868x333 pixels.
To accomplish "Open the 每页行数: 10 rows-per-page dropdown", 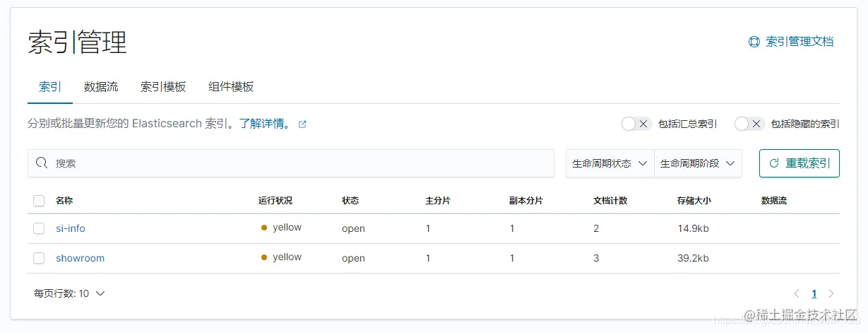I will click(x=69, y=293).
